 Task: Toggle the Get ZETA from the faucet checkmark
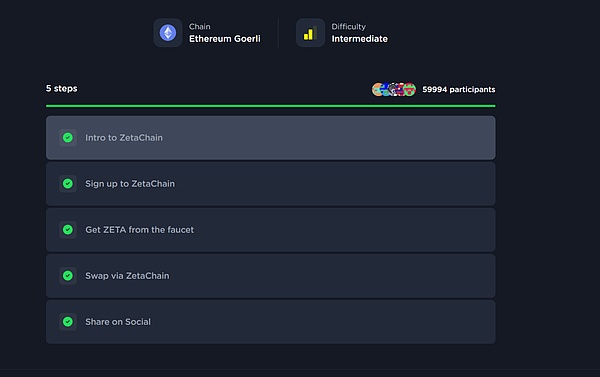(x=68, y=230)
